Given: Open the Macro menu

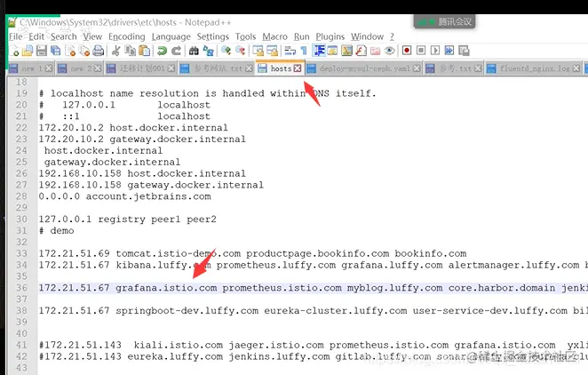Looking at the screenshot, I should tap(274, 36).
